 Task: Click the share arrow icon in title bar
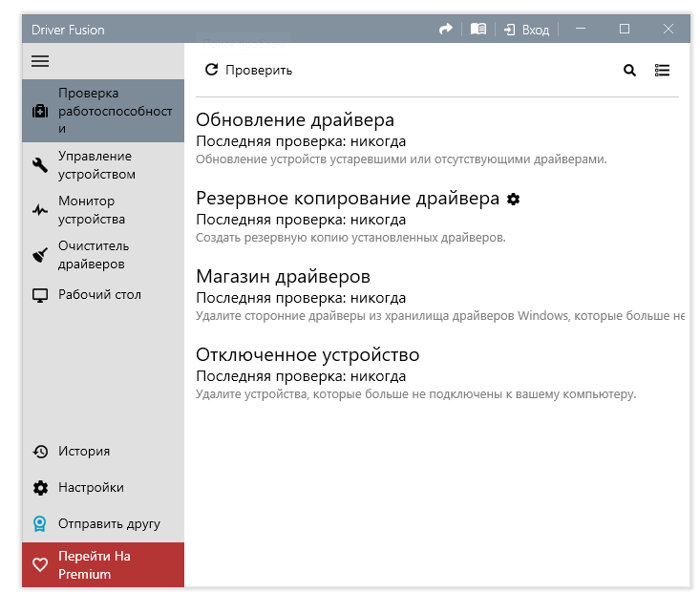click(445, 30)
